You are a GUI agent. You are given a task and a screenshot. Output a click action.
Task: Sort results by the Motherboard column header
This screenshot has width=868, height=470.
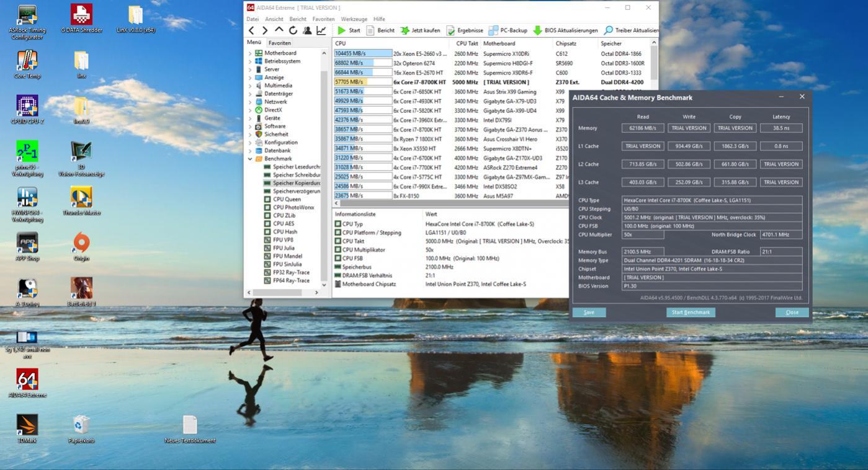click(x=517, y=43)
